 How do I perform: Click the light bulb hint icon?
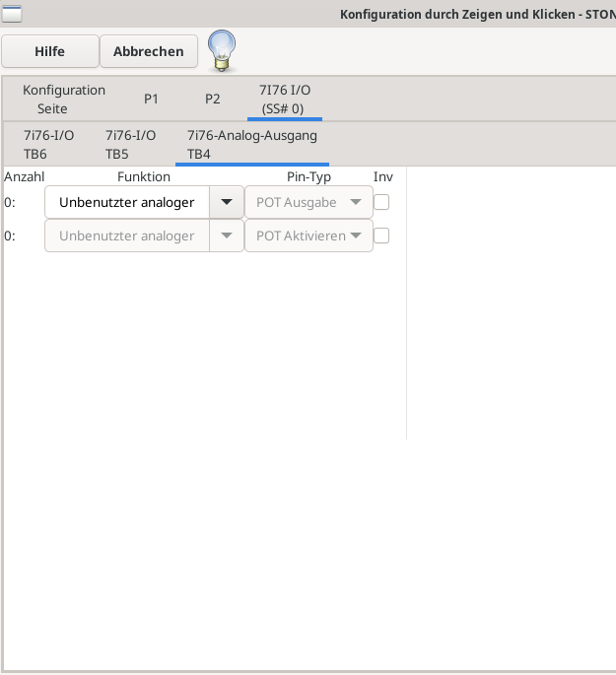click(222, 51)
